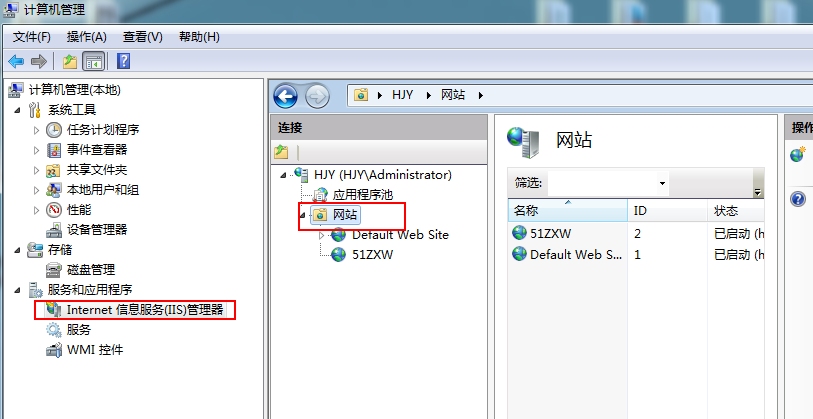813x419 pixels.
Task: Click the WMI Control icon
Action: (54, 350)
